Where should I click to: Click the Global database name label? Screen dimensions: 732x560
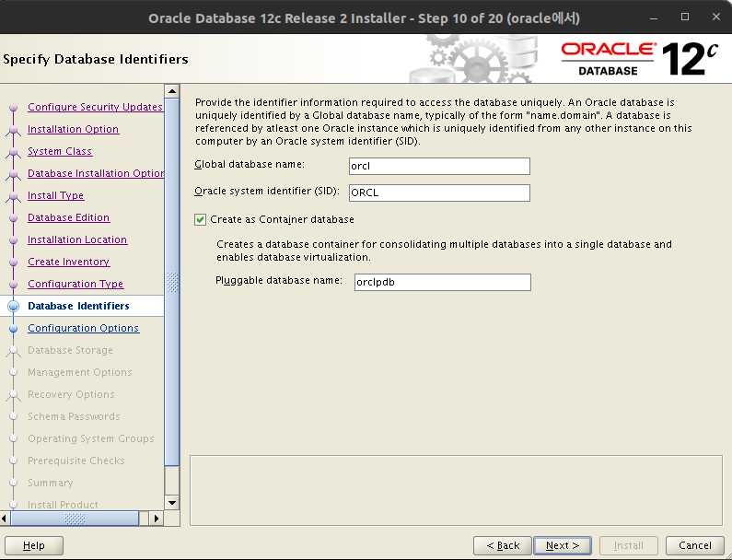[x=250, y=164]
